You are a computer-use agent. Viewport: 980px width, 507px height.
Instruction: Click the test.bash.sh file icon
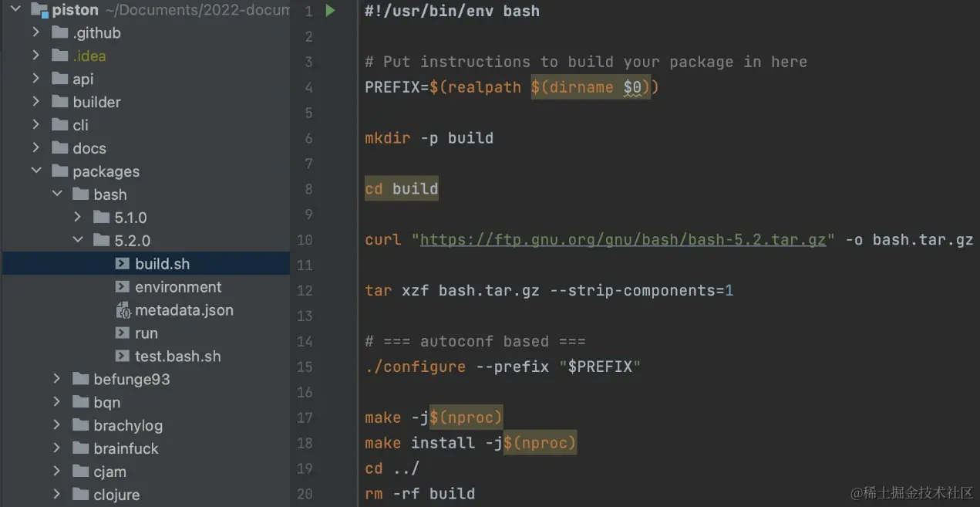(x=122, y=357)
